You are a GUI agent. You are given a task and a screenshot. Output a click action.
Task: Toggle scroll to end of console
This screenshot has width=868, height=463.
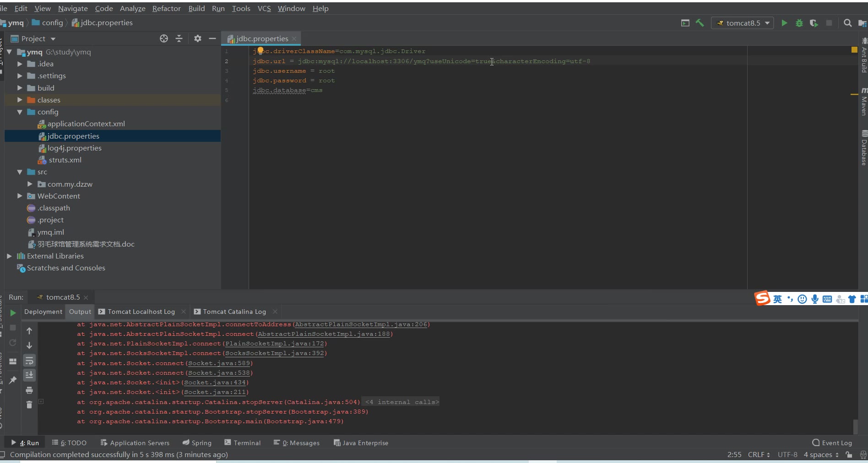point(29,375)
